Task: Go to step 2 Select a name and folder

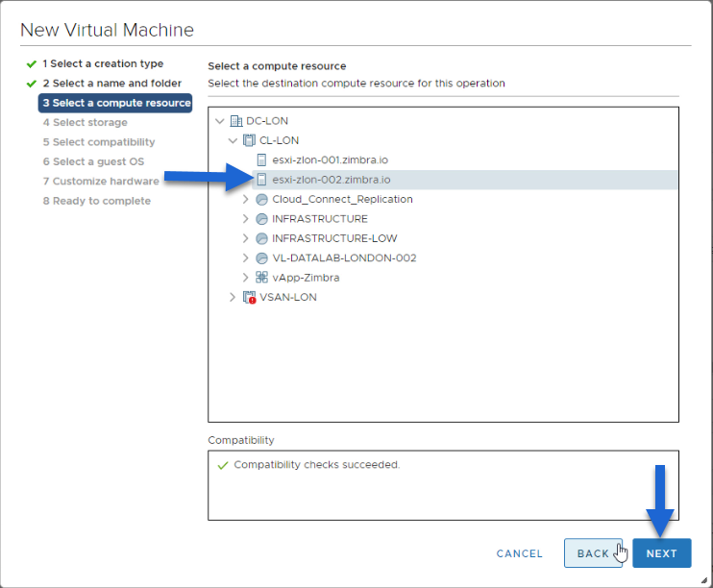Action: (112, 84)
